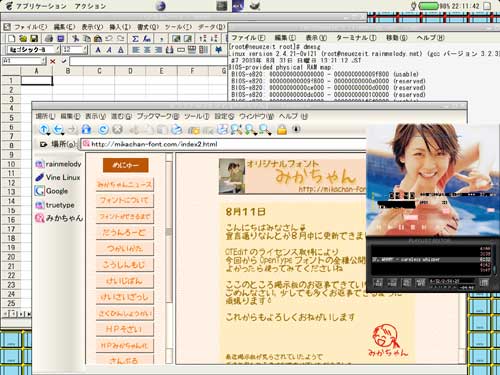
Task: Save spreadsheet with floppy disk icon
Action: [x=34, y=39]
